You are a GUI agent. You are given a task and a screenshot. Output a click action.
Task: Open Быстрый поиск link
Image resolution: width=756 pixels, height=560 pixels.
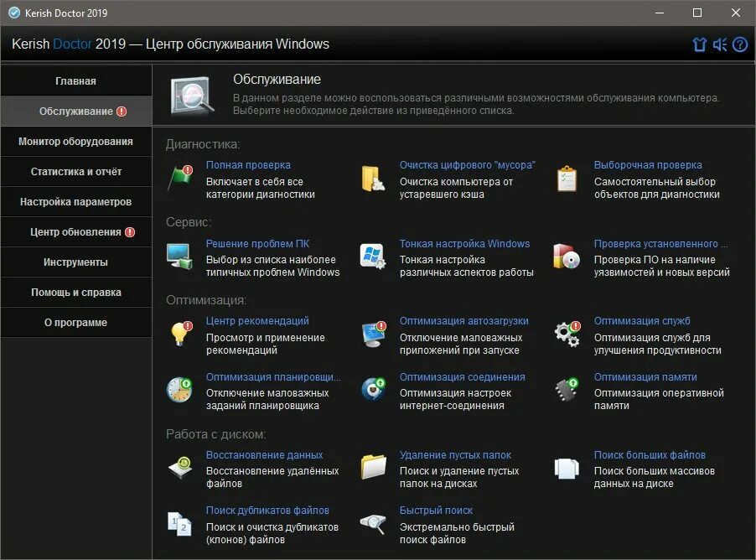(436, 511)
